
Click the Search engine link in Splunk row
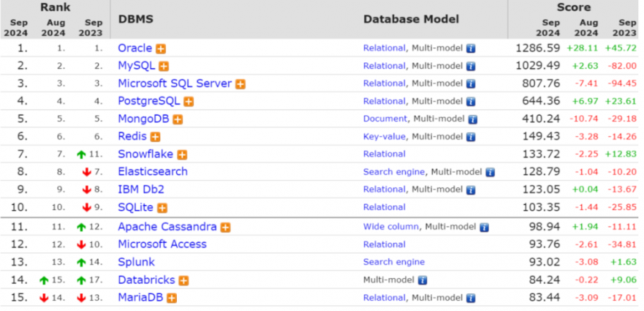[x=394, y=262]
